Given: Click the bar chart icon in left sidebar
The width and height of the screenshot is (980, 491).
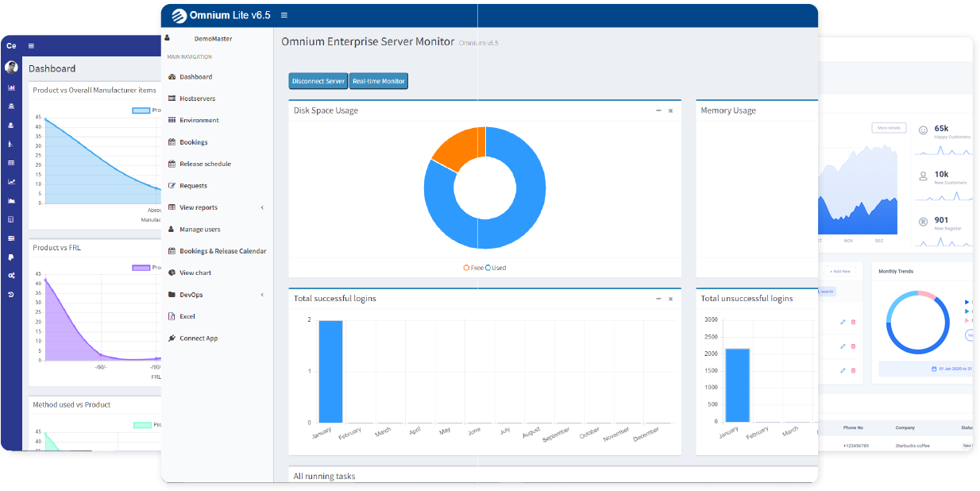Looking at the screenshot, I should (11, 87).
